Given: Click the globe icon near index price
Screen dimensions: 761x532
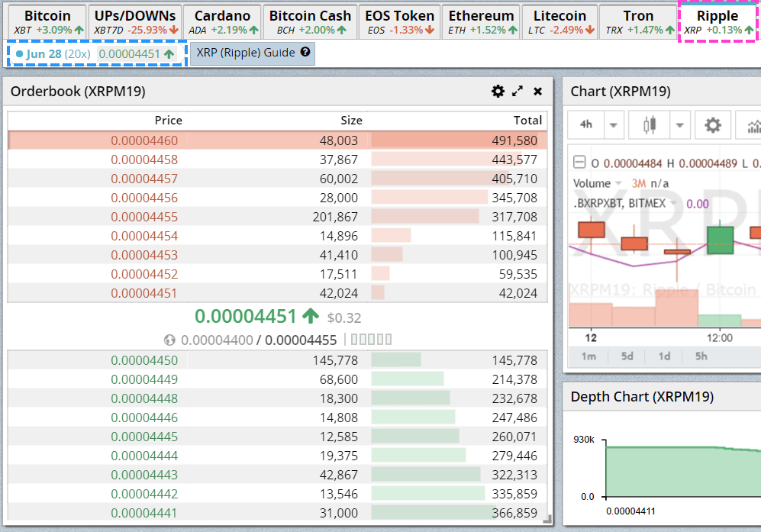Looking at the screenshot, I should coord(169,340).
